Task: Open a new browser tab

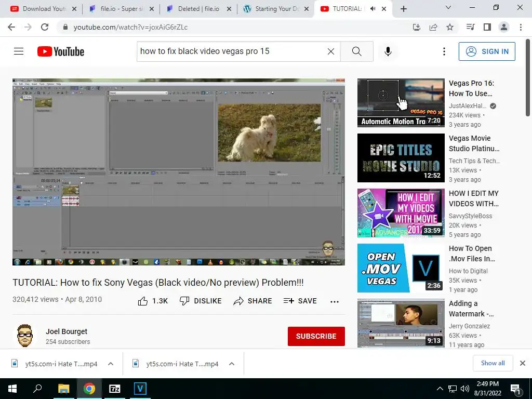Action: pos(403,9)
